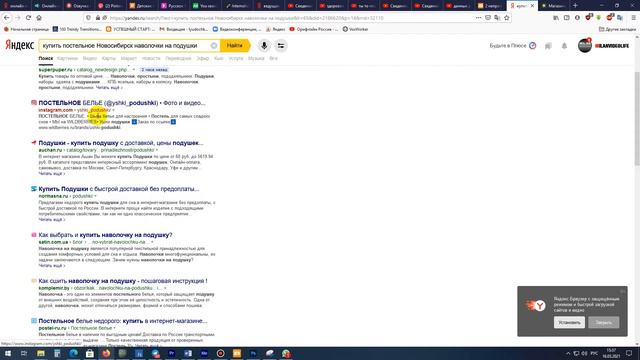Expand options arrow next to auchan.ru URL

[x=157, y=150]
